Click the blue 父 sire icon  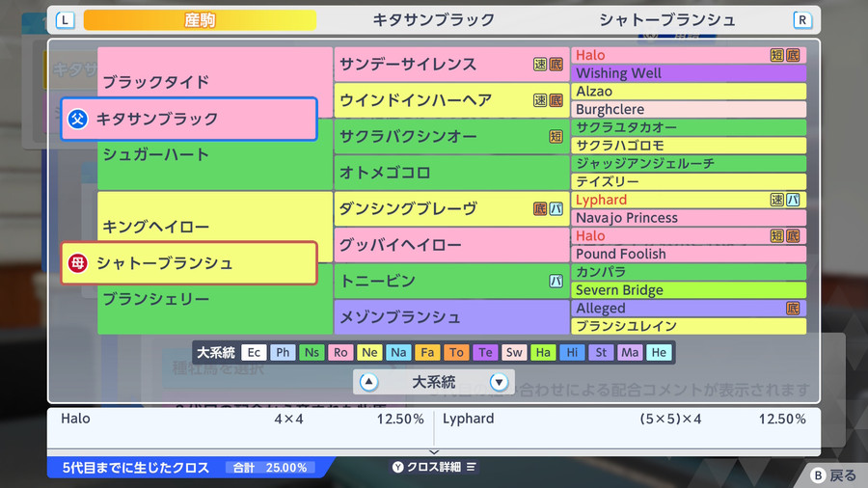pyautogui.click(x=77, y=119)
